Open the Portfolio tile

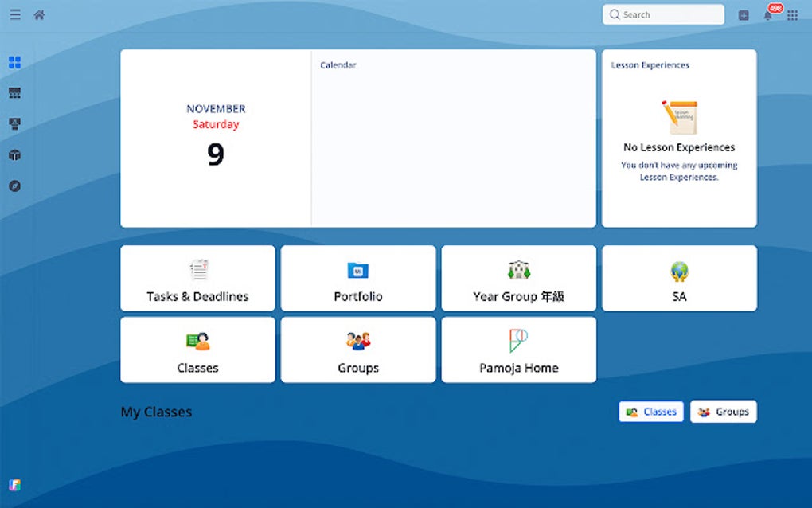click(357, 278)
